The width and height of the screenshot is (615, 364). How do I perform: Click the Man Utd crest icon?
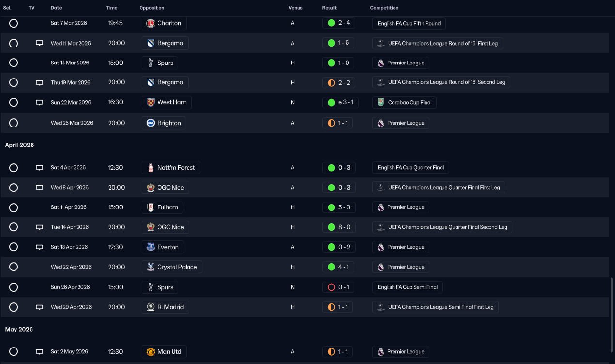[150, 352]
